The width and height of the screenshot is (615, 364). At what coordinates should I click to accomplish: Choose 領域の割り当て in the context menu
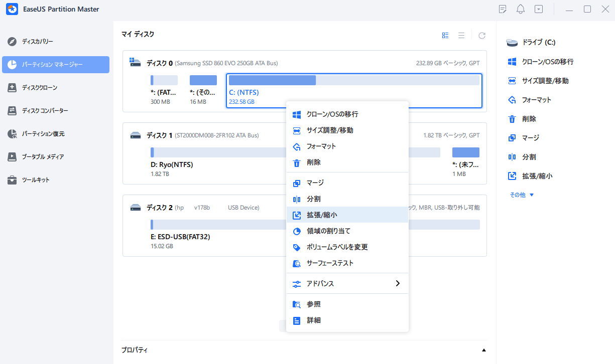click(x=328, y=231)
